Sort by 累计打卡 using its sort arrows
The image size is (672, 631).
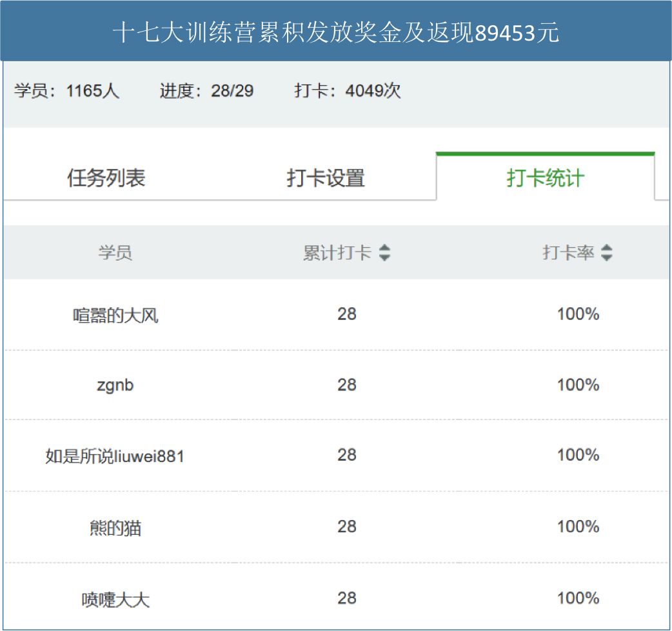pyautogui.click(x=384, y=252)
